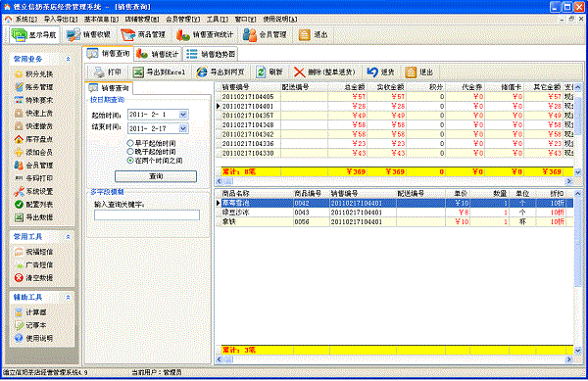The image size is (588, 381).
Task: Open 系统设置 in the sidebar
Action: coord(33,191)
